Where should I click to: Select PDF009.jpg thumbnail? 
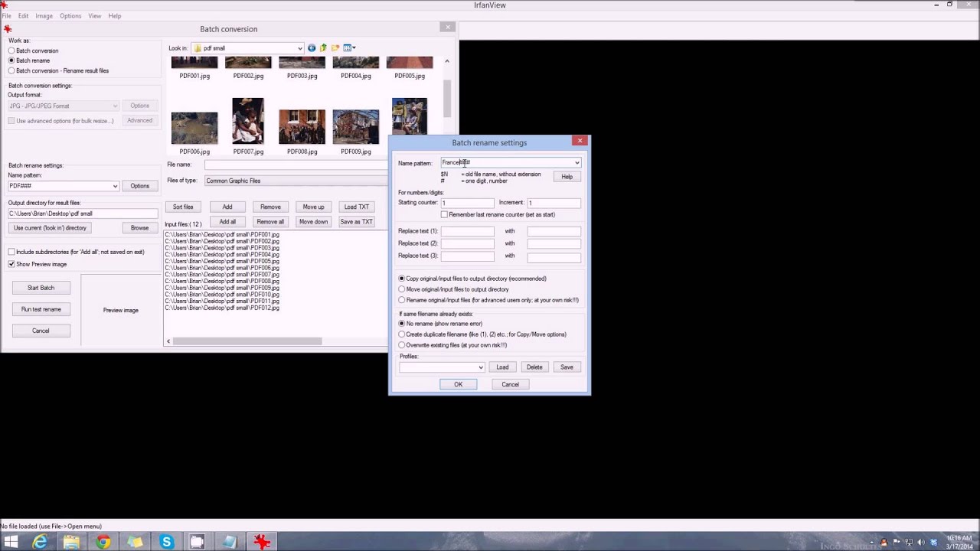coord(355,127)
